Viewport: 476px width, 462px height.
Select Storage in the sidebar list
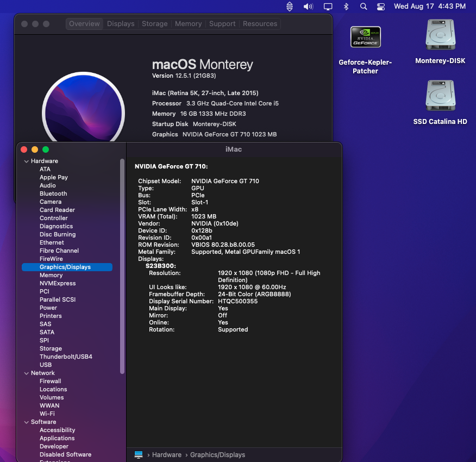[51, 349]
